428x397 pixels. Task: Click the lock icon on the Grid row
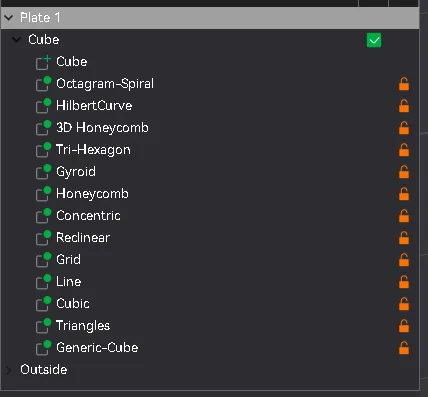(404, 260)
